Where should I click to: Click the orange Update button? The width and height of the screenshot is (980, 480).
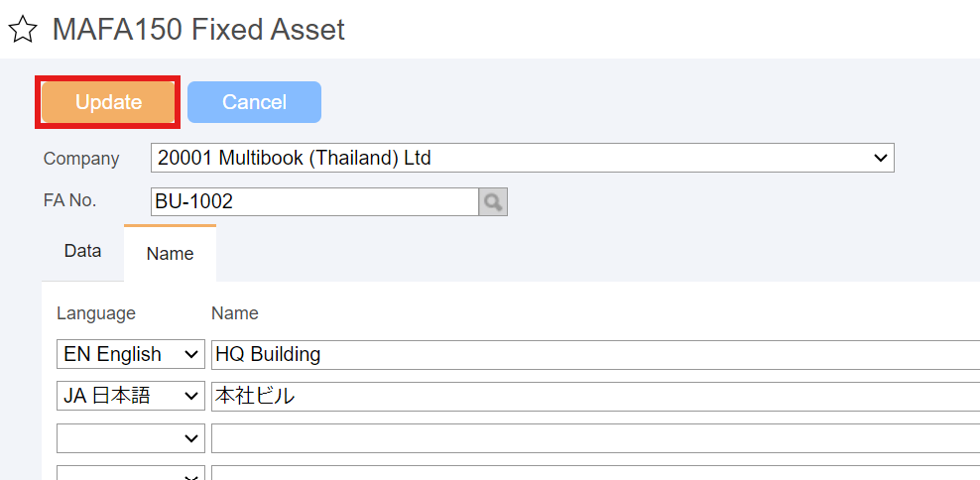click(x=108, y=102)
